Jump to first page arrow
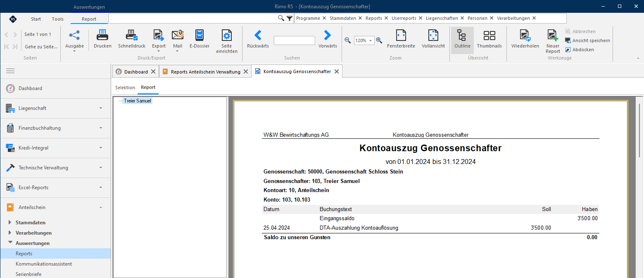Image resolution: width=644 pixels, height=278 pixels. coord(7,47)
